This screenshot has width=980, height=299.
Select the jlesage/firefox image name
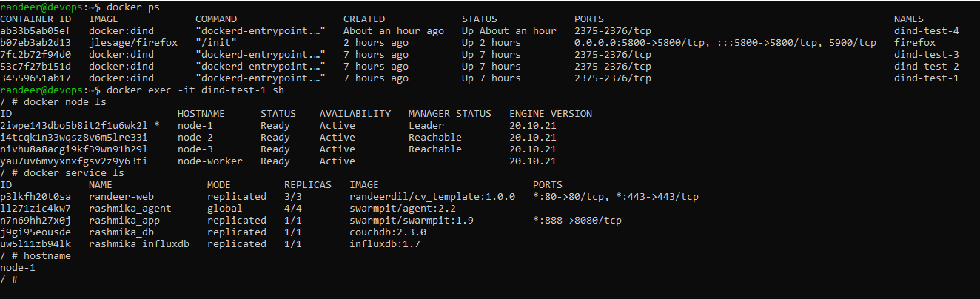[133, 43]
